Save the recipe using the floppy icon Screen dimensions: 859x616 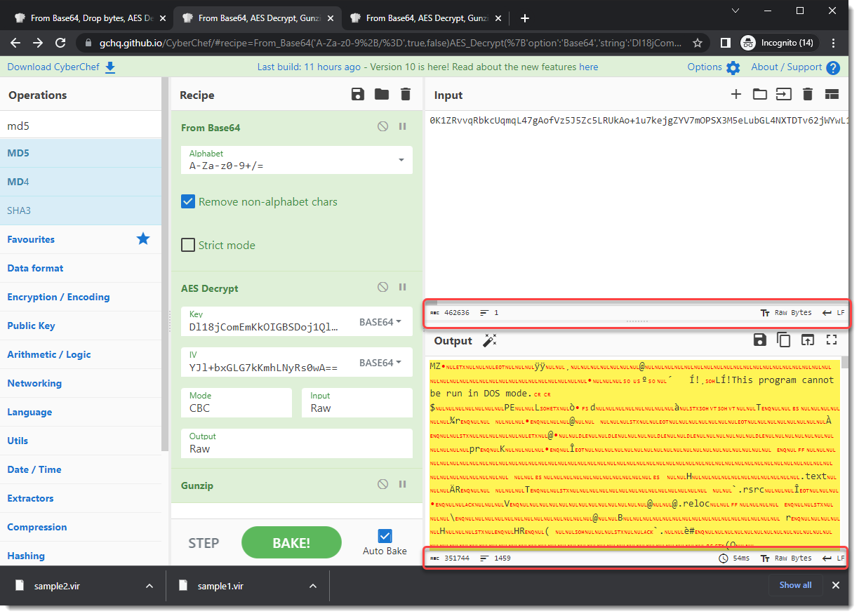click(x=358, y=95)
